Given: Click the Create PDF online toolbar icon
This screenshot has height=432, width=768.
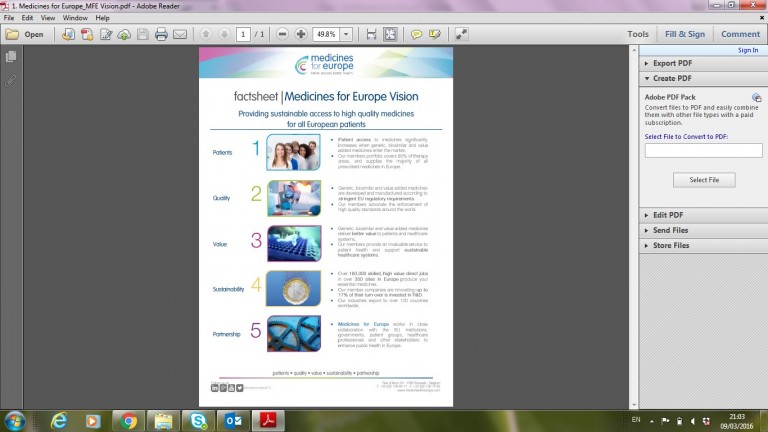Looking at the screenshot, I should point(68,34).
